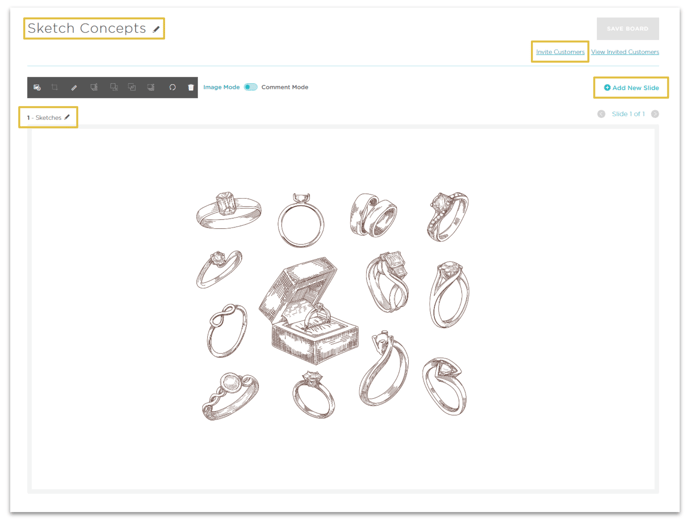The width and height of the screenshot is (688, 521).
Task: Go to next slide arrow
Action: [x=655, y=114]
